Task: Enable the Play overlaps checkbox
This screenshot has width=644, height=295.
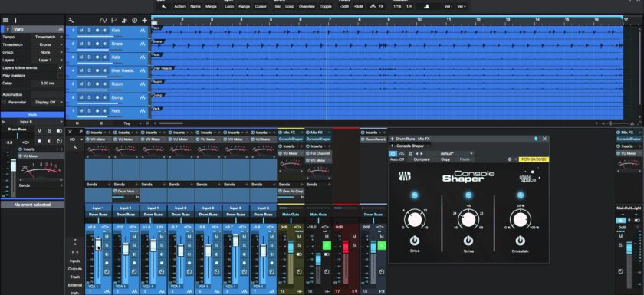Action: [x=61, y=76]
